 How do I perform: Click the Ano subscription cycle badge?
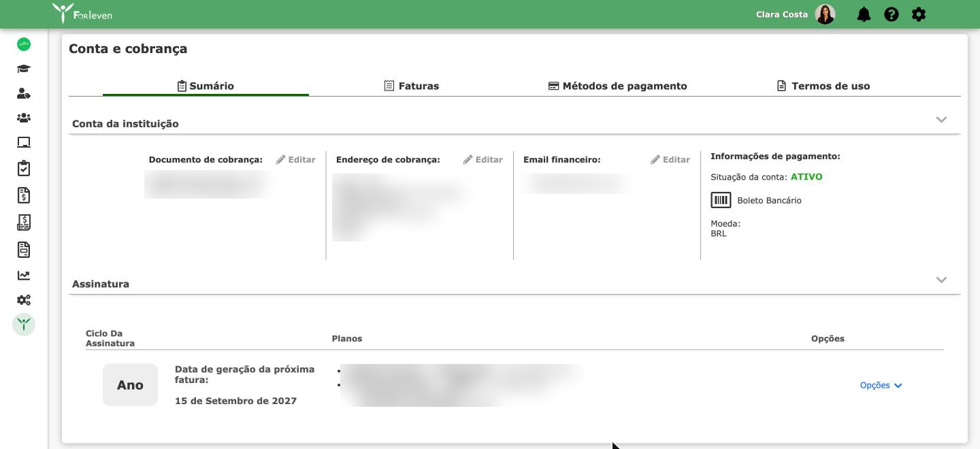[x=130, y=385]
